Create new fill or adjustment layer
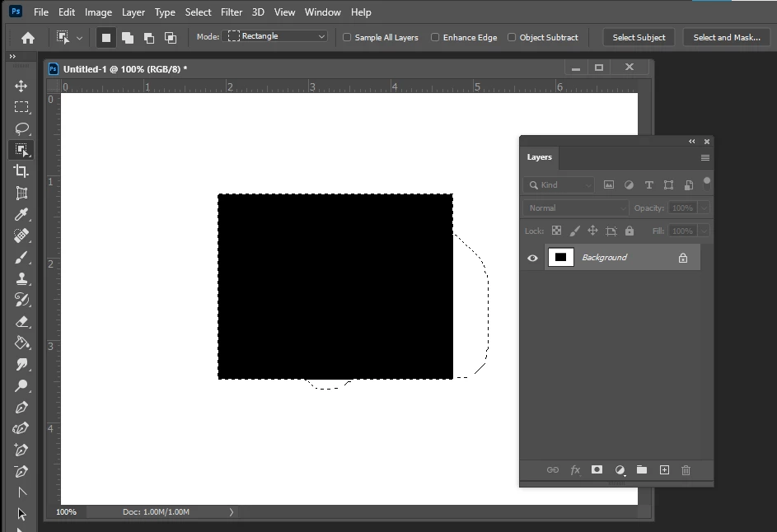777x532 pixels. (620, 470)
